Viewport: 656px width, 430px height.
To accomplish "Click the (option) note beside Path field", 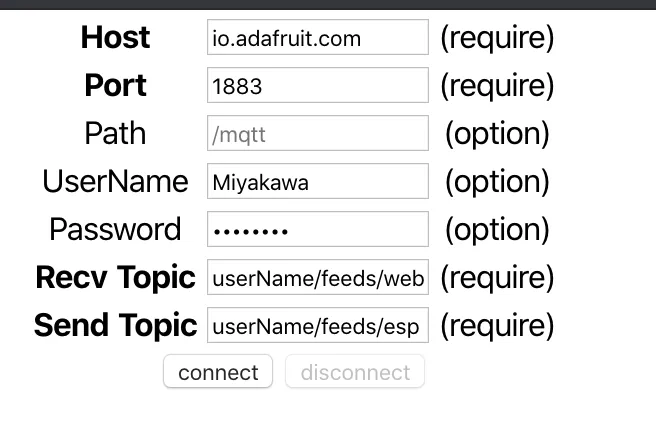I will [497, 134].
